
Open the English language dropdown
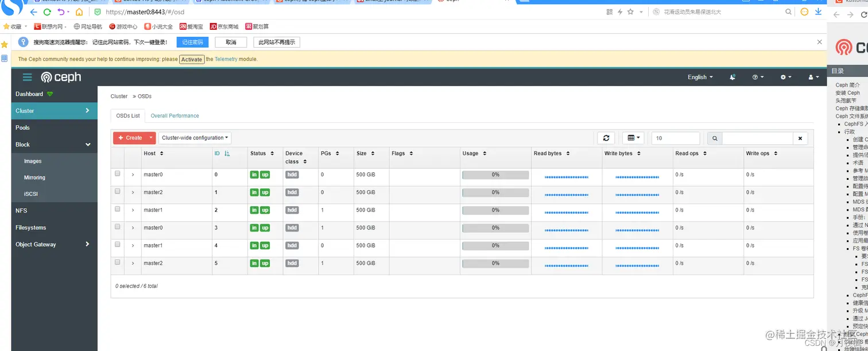click(700, 77)
